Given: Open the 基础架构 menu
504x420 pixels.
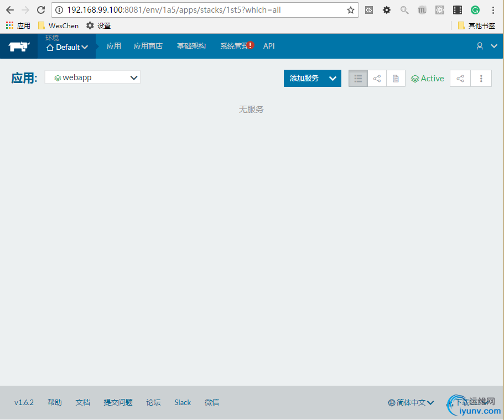Looking at the screenshot, I should pyautogui.click(x=191, y=46).
